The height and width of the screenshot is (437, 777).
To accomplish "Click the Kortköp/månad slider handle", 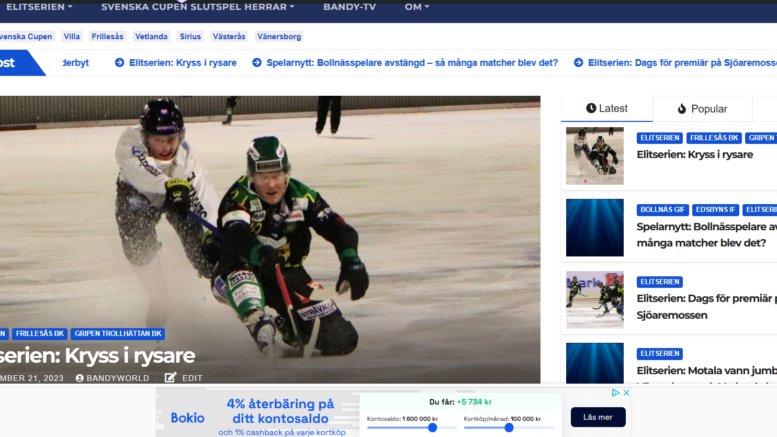I will pyautogui.click(x=509, y=427).
